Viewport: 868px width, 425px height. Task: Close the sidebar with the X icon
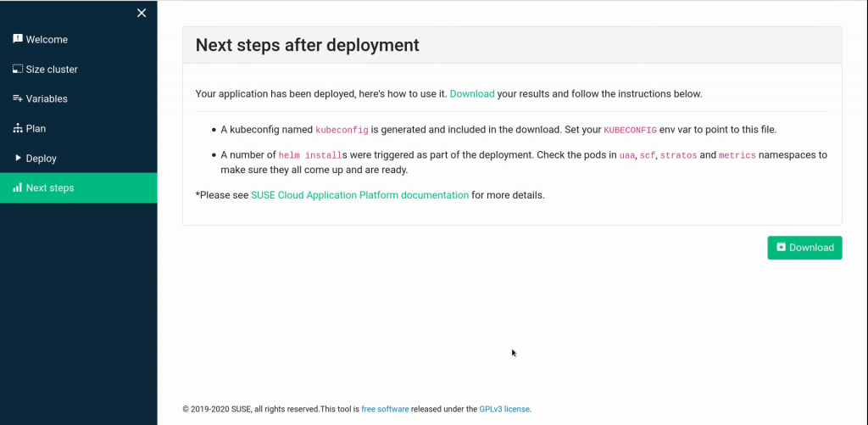click(142, 13)
